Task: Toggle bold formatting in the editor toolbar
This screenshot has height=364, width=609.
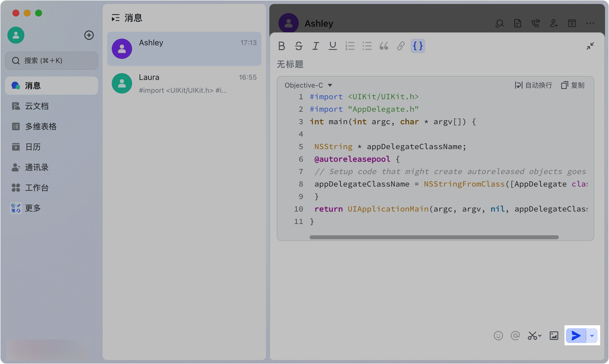Action: click(282, 46)
